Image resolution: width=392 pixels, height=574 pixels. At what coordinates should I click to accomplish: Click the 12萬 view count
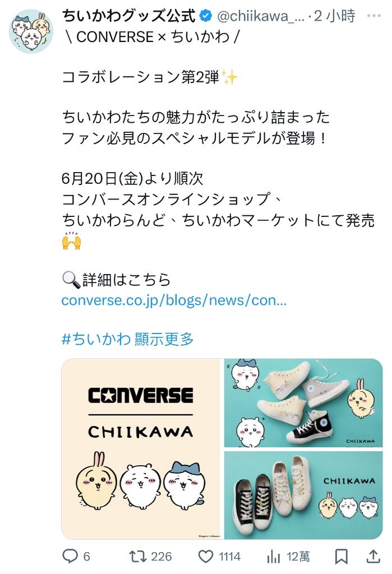298,557
